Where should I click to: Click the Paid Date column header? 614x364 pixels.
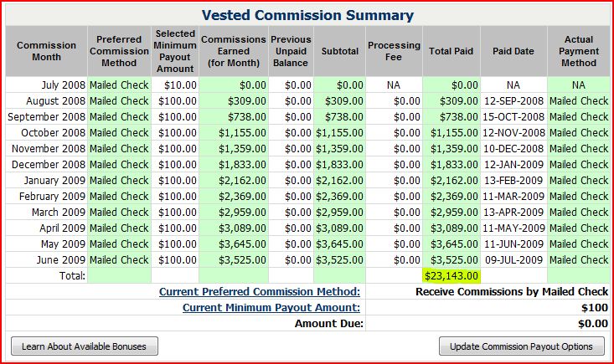[x=513, y=51]
